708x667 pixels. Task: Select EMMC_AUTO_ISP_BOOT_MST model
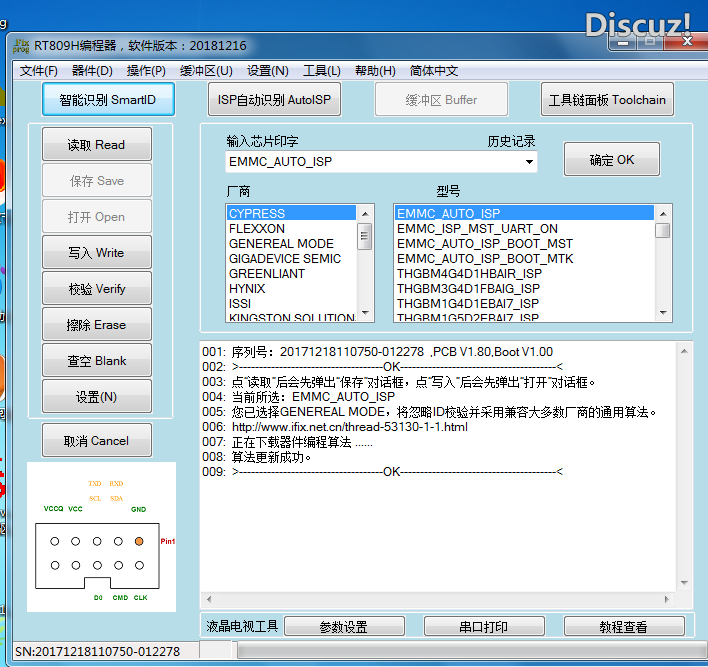tap(524, 243)
